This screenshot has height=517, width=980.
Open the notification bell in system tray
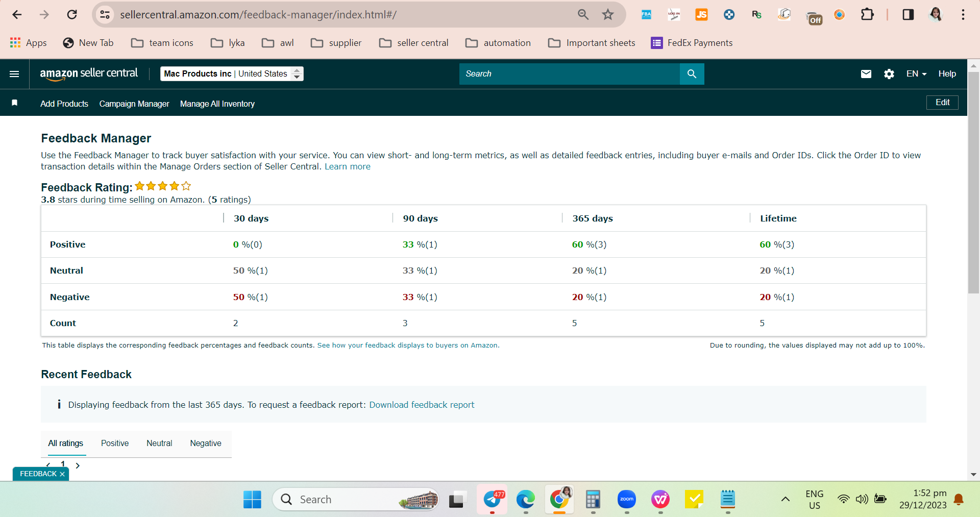[959, 500]
